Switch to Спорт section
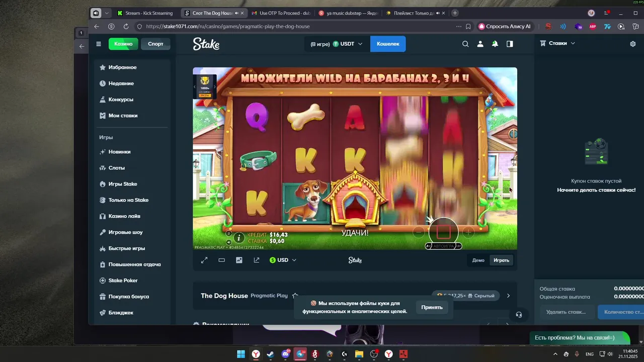The width and height of the screenshot is (644, 362). (155, 44)
